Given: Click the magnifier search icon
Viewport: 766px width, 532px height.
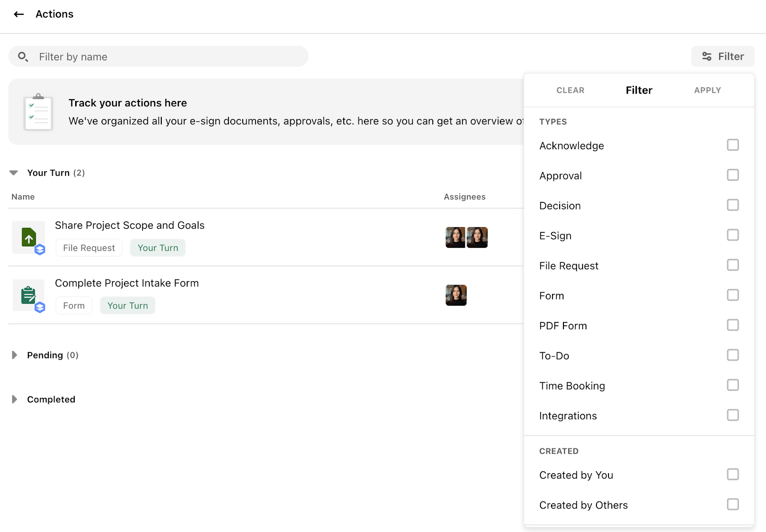Looking at the screenshot, I should coord(23,57).
